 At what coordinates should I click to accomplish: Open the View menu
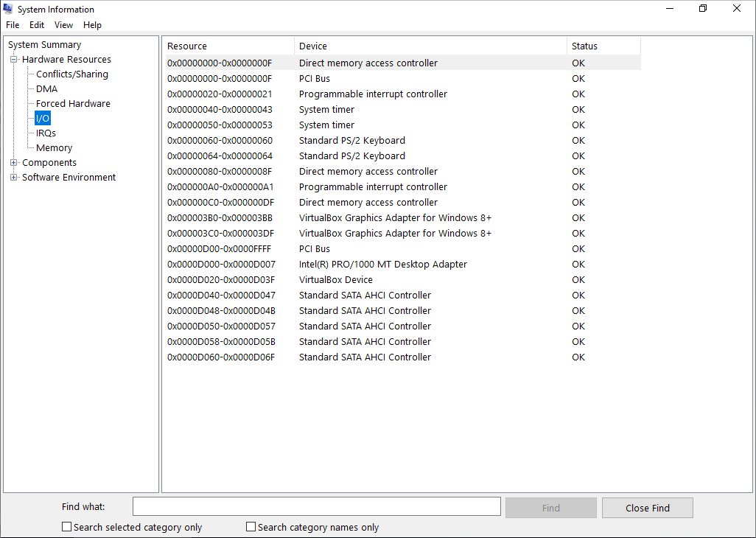click(63, 25)
